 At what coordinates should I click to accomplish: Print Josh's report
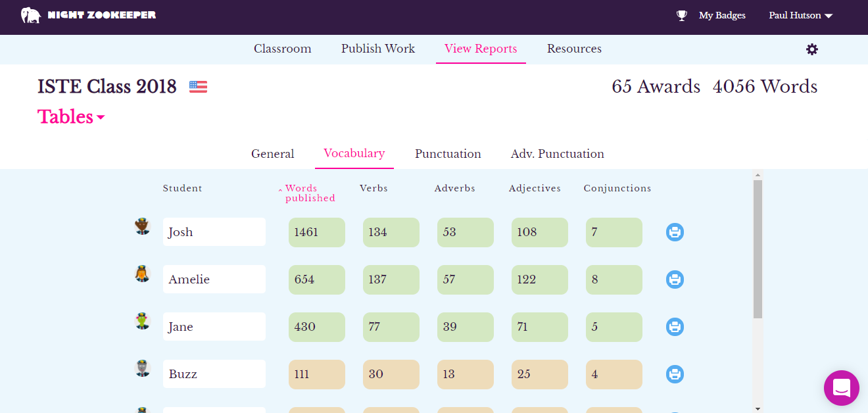tap(675, 232)
